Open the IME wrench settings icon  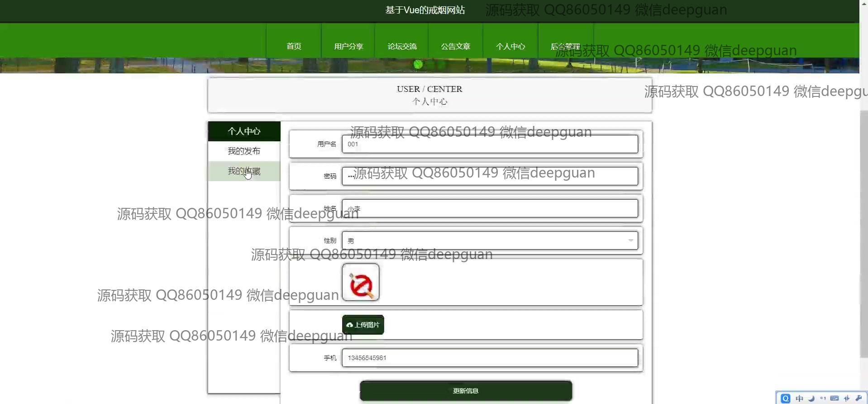tap(858, 398)
